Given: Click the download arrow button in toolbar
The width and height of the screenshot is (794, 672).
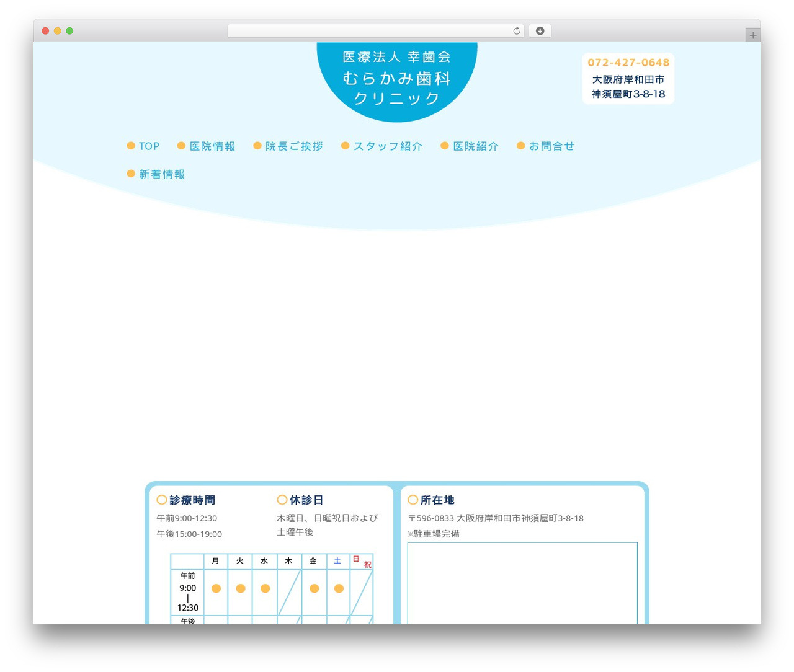Looking at the screenshot, I should click(540, 31).
